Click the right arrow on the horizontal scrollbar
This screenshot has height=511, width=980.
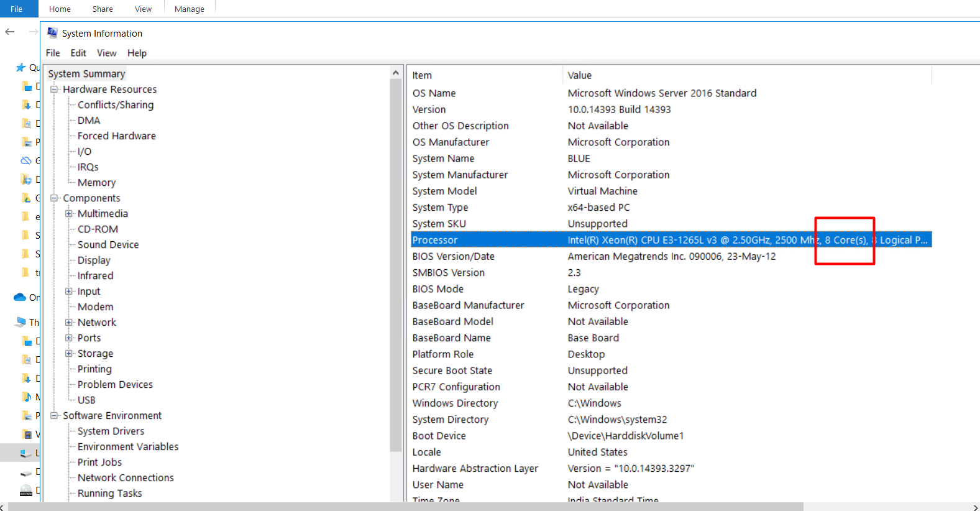(975, 507)
